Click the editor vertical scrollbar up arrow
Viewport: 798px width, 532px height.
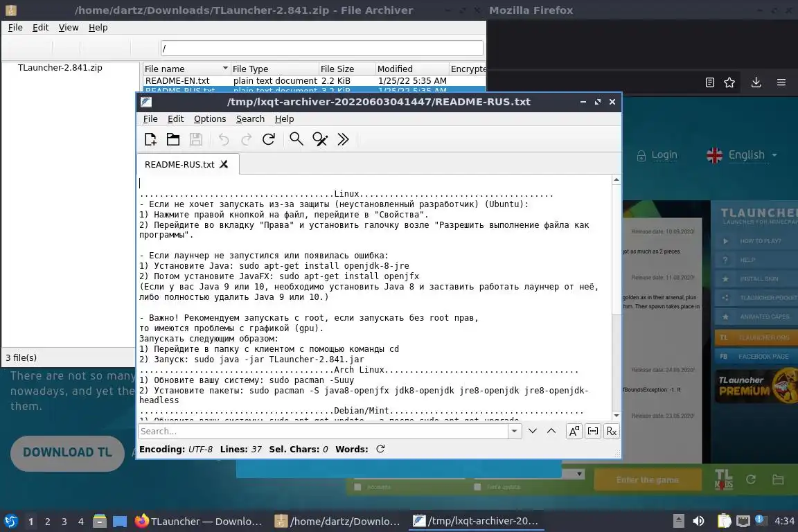pos(617,179)
